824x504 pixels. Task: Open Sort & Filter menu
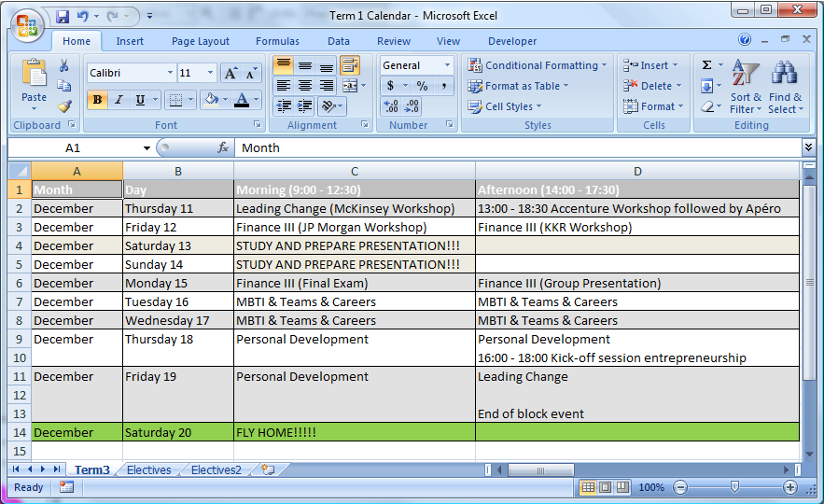[746, 87]
